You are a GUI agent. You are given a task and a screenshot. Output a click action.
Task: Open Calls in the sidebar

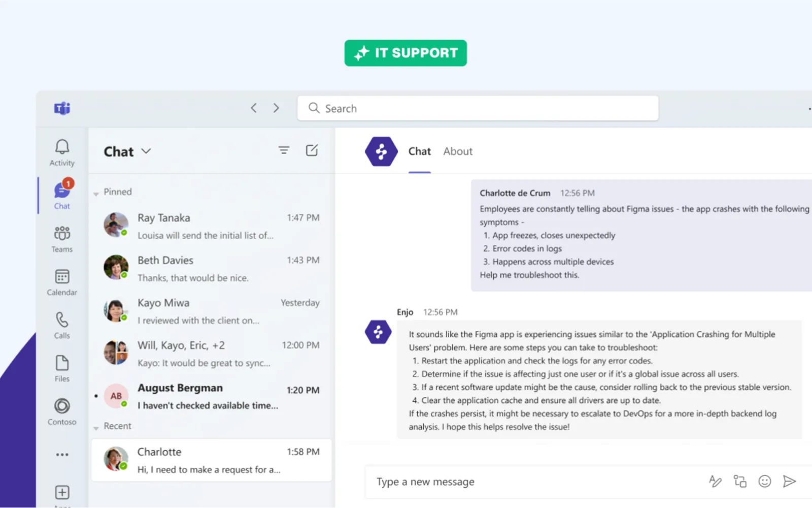[x=62, y=326]
